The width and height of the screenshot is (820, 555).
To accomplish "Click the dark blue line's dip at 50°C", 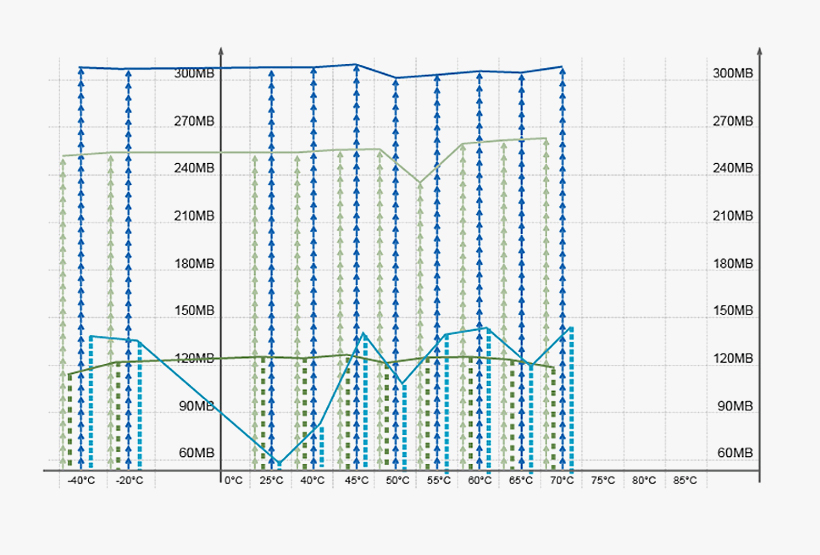I will (x=396, y=78).
